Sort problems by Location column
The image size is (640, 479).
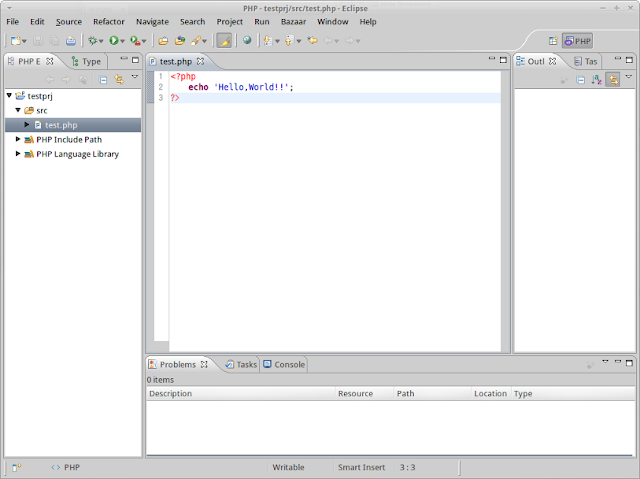click(491, 393)
